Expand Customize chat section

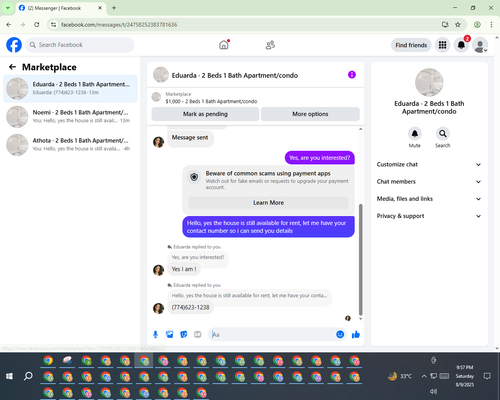429,164
